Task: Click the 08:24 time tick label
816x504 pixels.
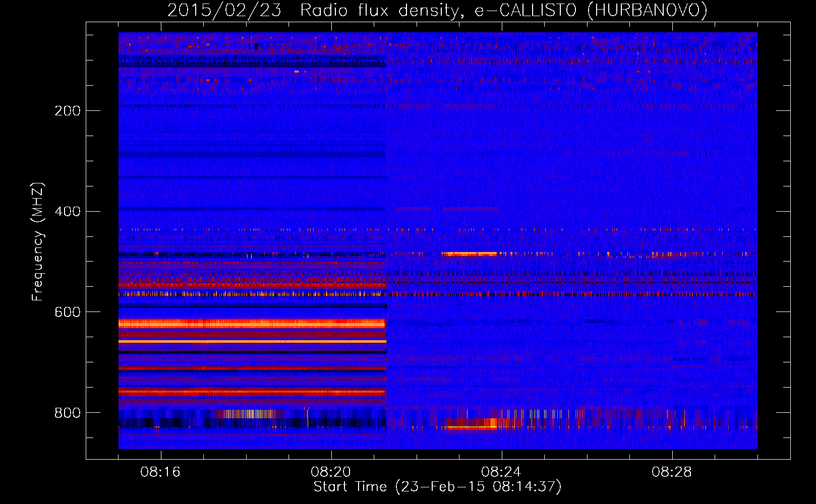Action: (x=501, y=472)
